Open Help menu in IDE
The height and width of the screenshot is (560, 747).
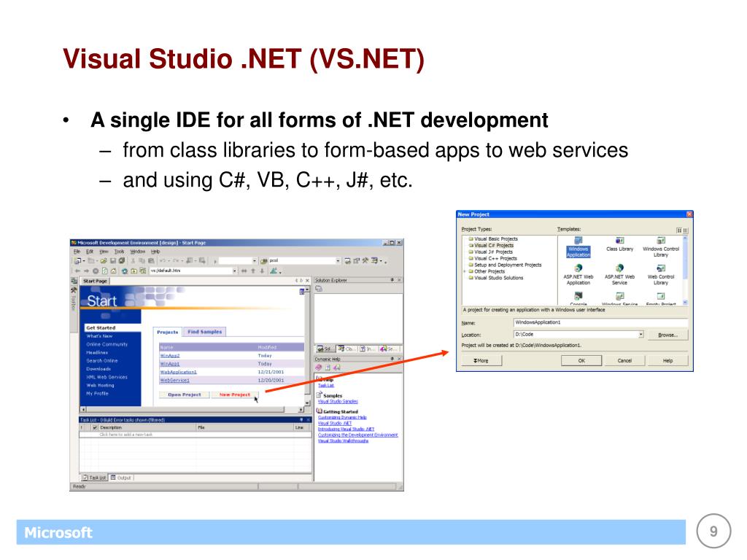click(155, 252)
